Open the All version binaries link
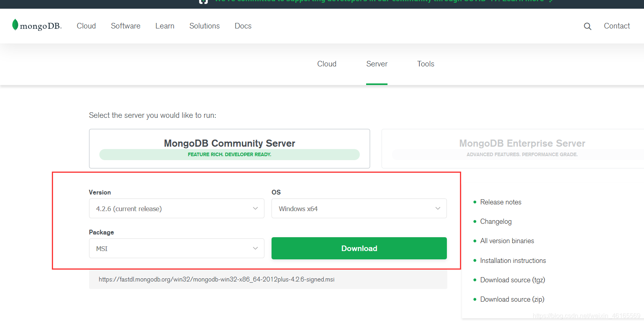This screenshot has height=323, width=644. tap(507, 241)
